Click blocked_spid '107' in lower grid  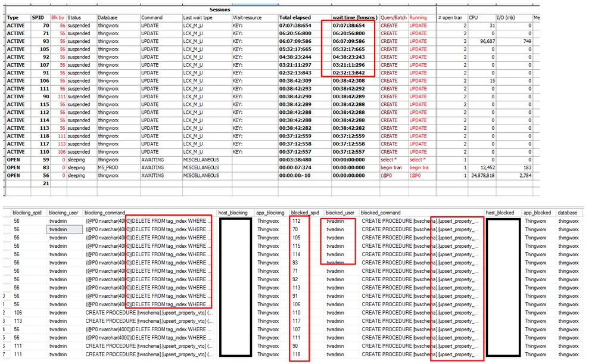296,329
